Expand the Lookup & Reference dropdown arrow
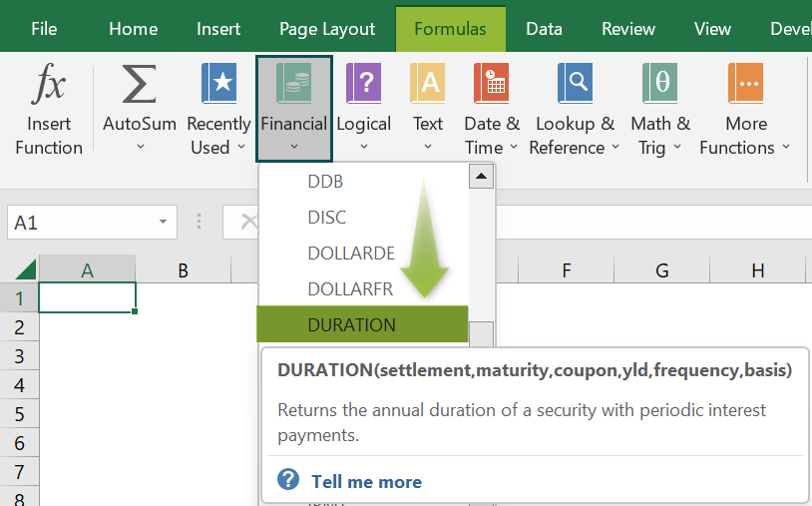This screenshot has width=812, height=506. pyautogui.click(x=615, y=147)
